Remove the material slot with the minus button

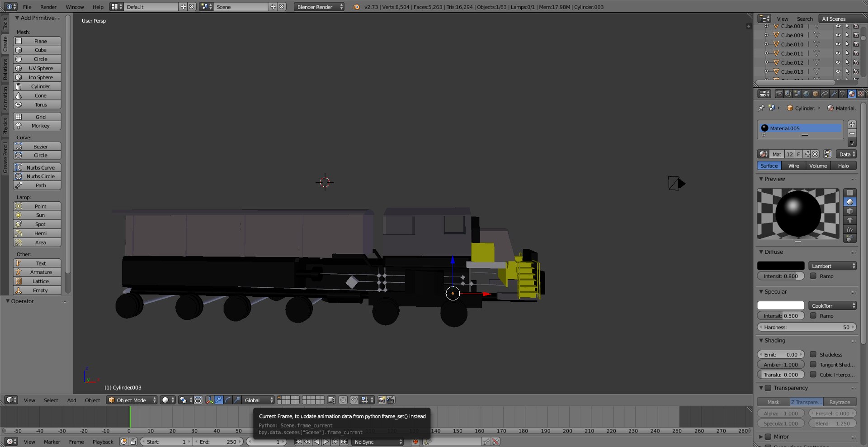coord(852,133)
